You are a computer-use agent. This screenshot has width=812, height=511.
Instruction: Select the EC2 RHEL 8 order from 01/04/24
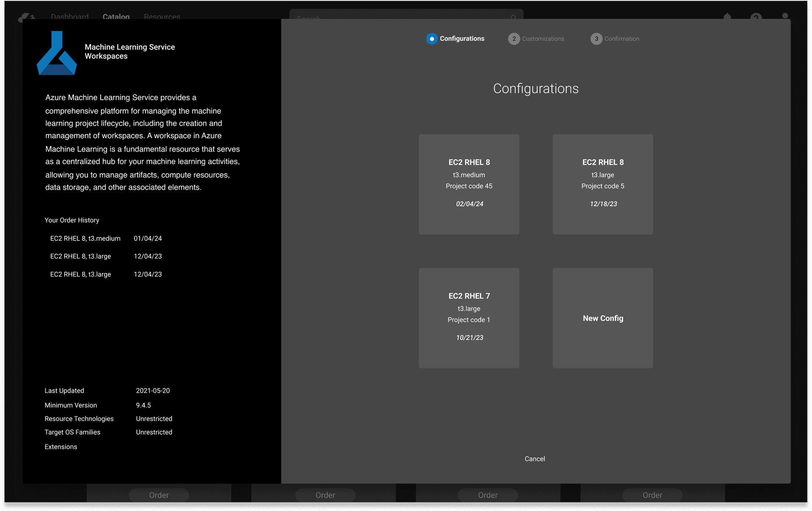(x=106, y=238)
